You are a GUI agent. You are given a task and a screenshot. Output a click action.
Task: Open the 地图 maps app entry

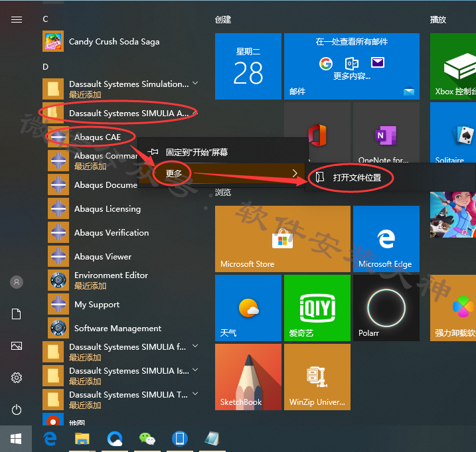pos(121,419)
